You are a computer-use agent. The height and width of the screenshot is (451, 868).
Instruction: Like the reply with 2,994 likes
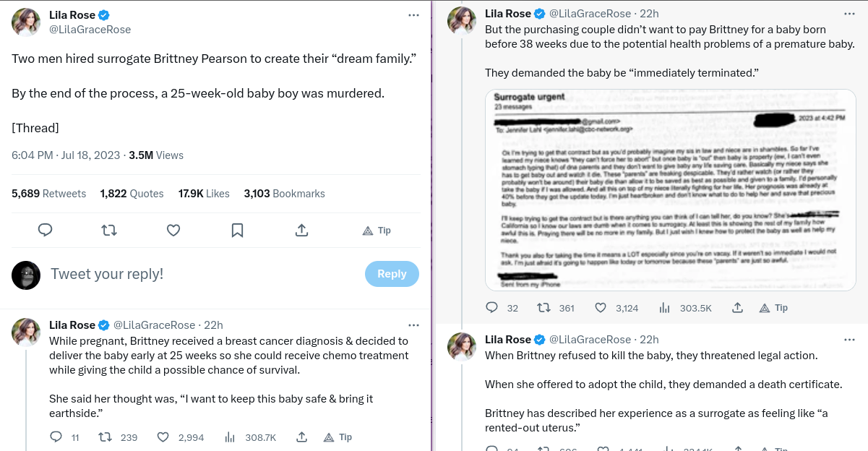click(163, 437)
